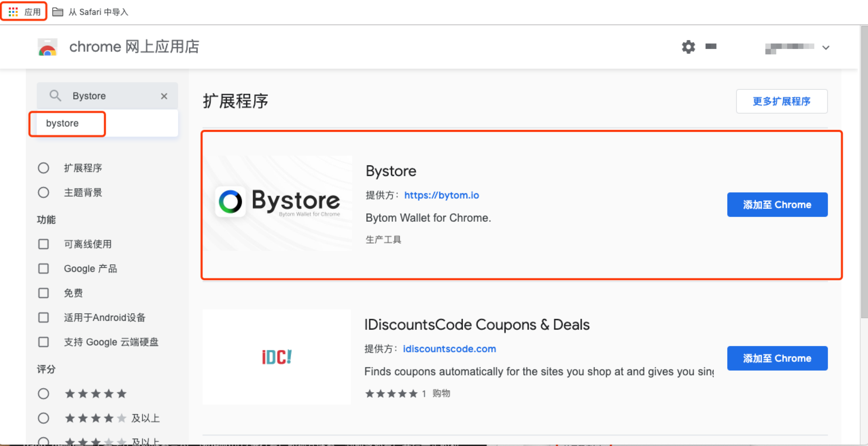Click the iDC! coupons logo thumbnail
Viewport: 868px width, 446px height.
(277, 357)
